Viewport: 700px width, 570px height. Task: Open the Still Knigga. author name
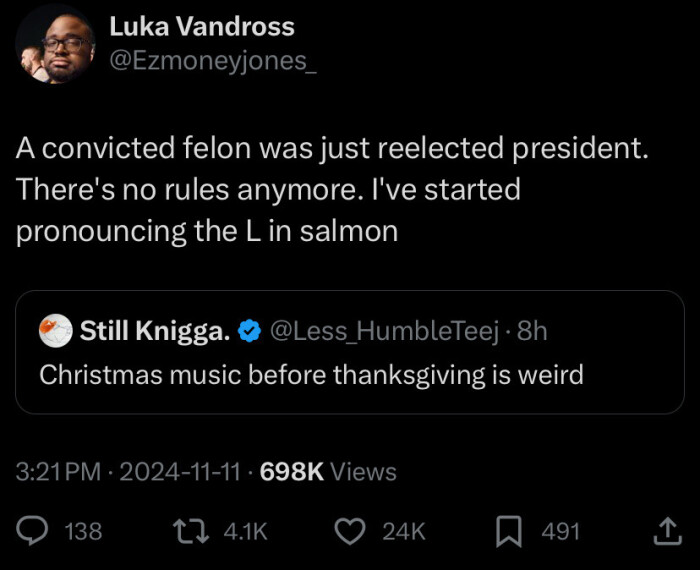point(154,331)
